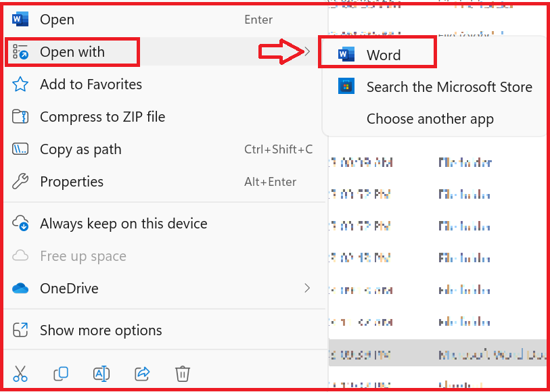Choose Word in the Open with submenu
Viewport: 550px width, 392px height.
[x=434, y=55]
